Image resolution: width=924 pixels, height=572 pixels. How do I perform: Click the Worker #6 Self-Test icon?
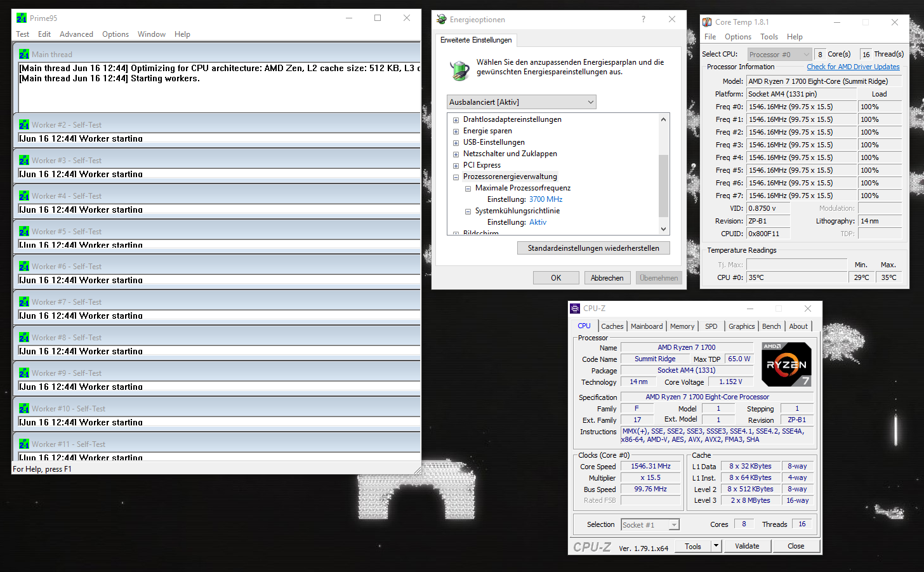click(24, 267)
